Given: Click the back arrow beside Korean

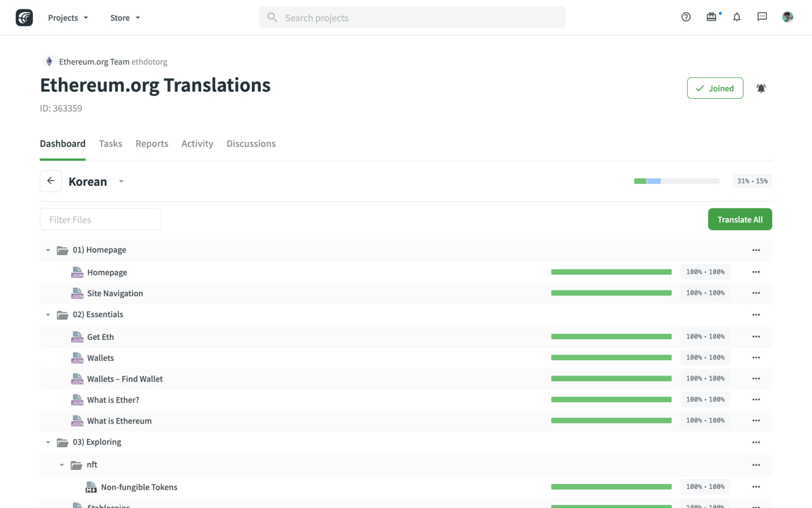Looking at the screenshot, I should click(51, 181).
